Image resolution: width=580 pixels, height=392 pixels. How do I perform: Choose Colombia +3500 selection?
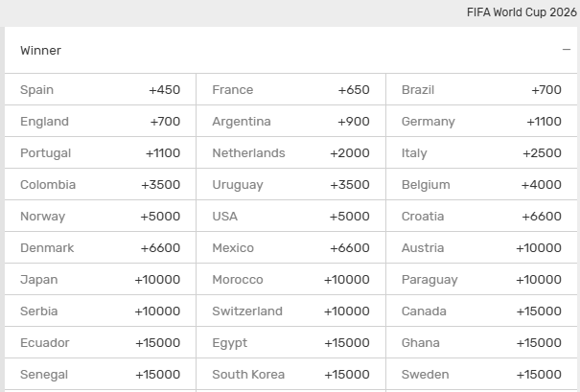click(100, 185)
